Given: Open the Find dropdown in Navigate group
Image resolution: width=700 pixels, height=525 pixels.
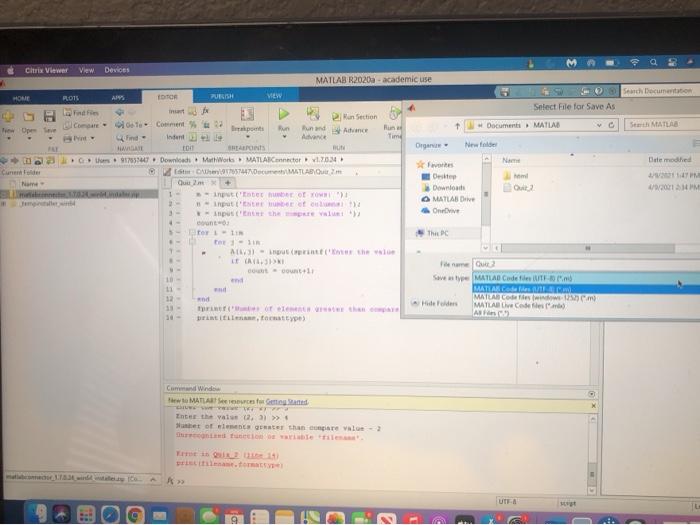Looking at the screenshot, I should [131, 138].
